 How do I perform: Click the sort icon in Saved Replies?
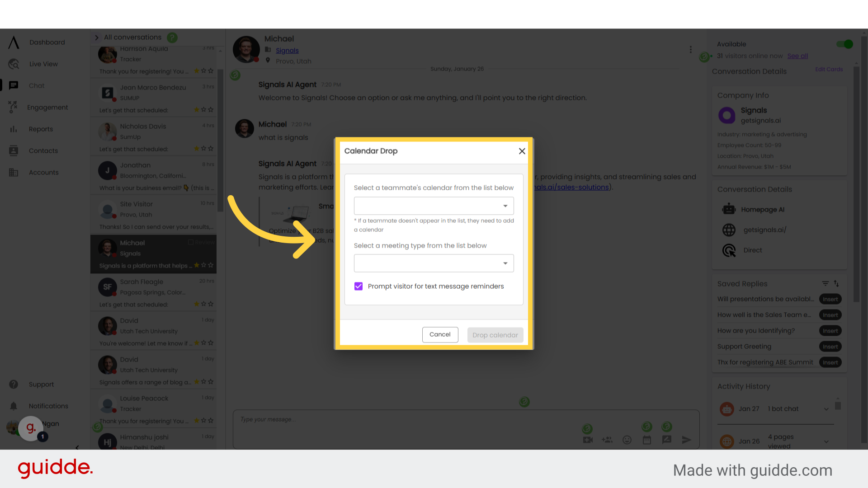click(836, 283)
